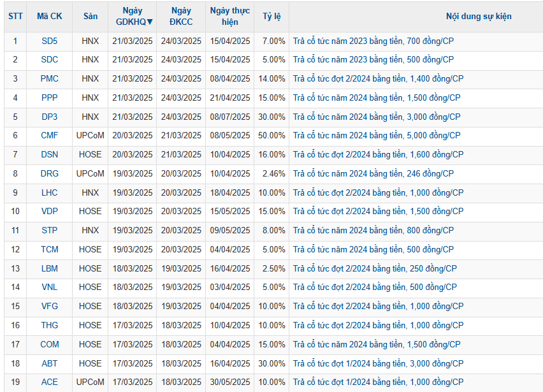This screenshot has height=392, width=543.
Task: Click the Mã CK column header
Action: (x=49, y=17)
